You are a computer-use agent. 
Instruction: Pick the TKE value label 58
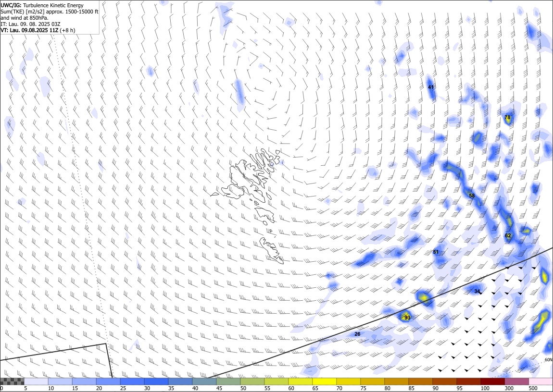(x=472, y=196)
